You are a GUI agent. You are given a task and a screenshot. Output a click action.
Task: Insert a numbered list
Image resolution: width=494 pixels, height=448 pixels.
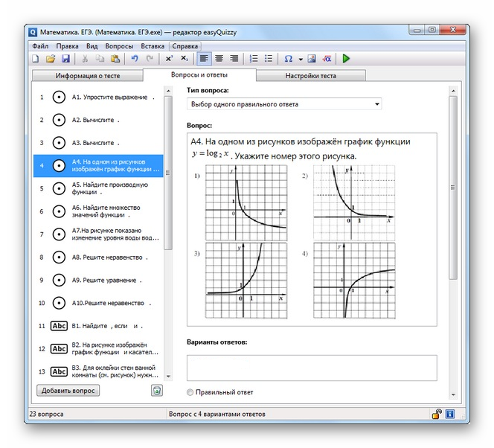tap(254, 59)
